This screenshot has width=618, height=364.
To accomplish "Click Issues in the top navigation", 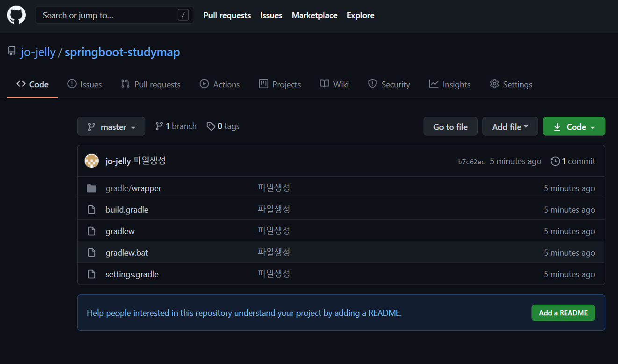I will (271, 15).
